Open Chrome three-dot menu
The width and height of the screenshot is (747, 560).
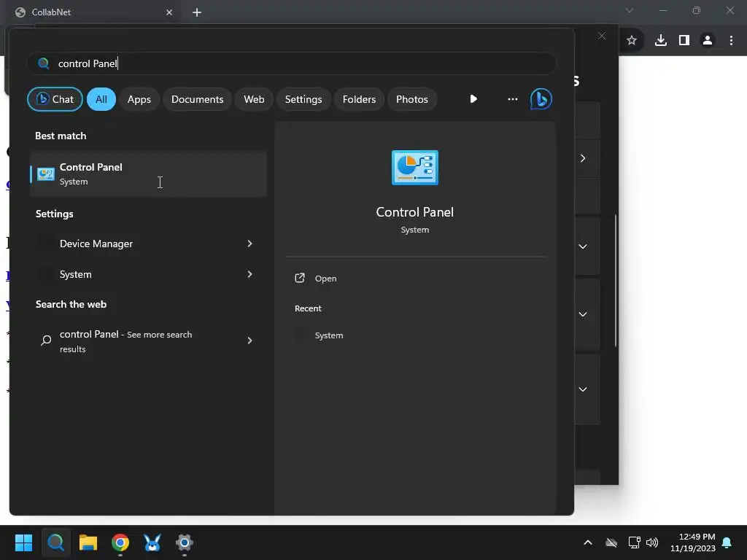[x=731, y=41]
